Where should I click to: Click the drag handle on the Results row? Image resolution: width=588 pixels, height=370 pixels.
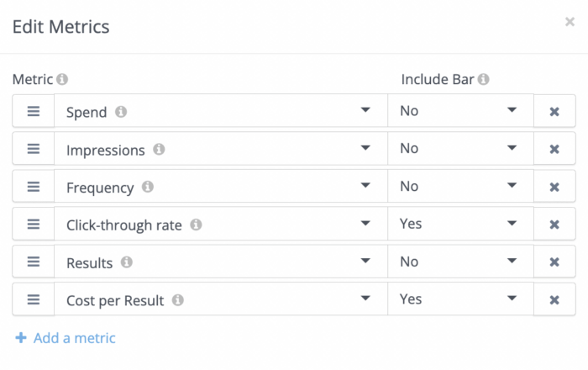click(x=34, y=262)
